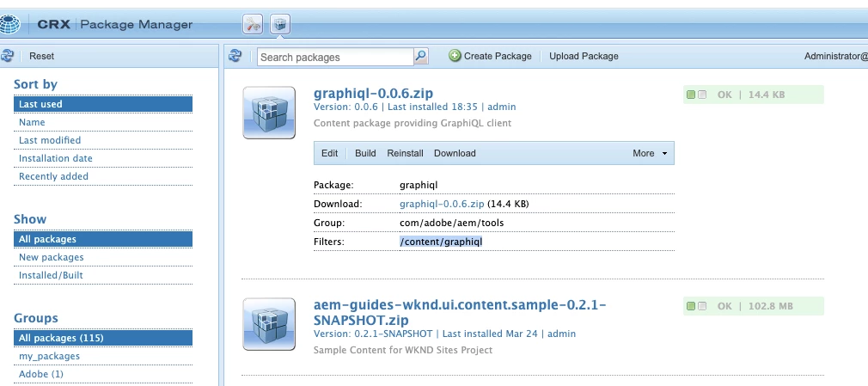Click the Administrator user label
This screenshot has height=386, width=868.
(836, 56)
